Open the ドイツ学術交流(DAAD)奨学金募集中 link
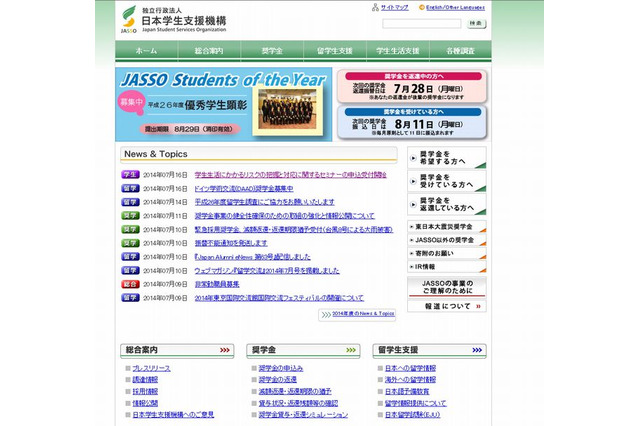This screenshot has width=640, height=426. pyautogui.click(x=244, y=189)
